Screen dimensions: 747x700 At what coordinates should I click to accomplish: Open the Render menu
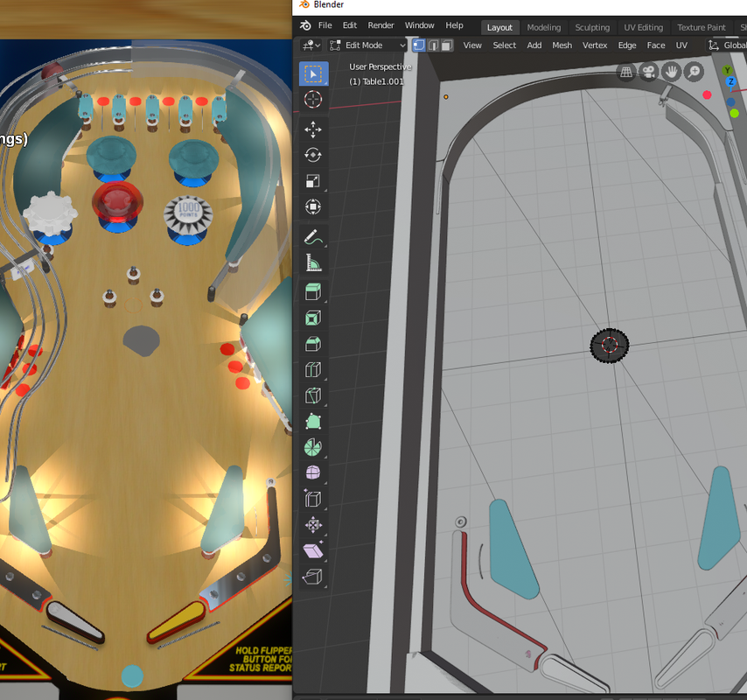380,25
